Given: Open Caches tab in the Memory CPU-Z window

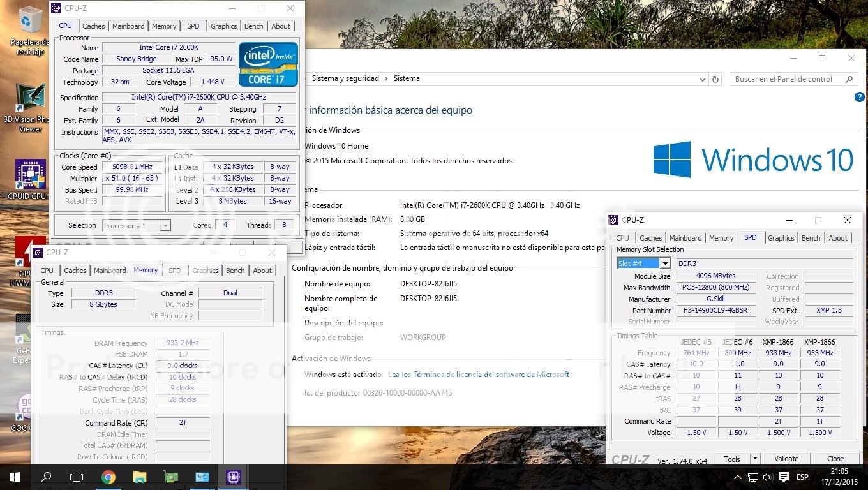Looking at the screenshot, I should [x=75, y=271].
